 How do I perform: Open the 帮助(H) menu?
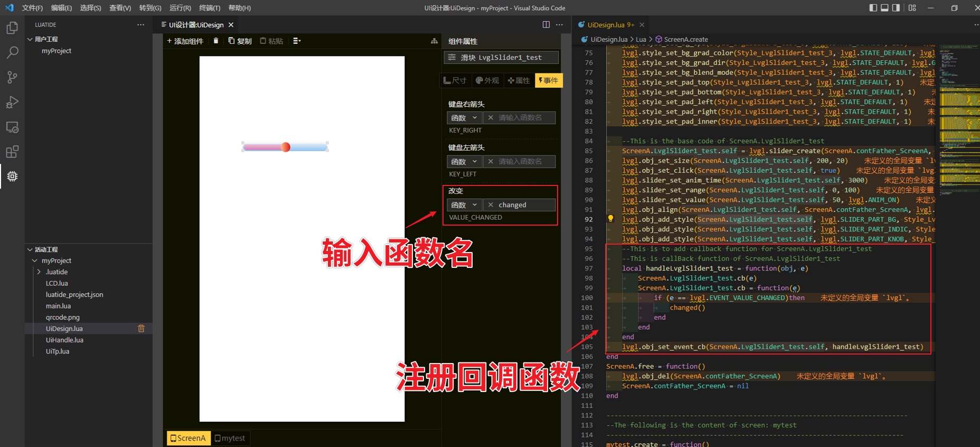pos(239,8)
